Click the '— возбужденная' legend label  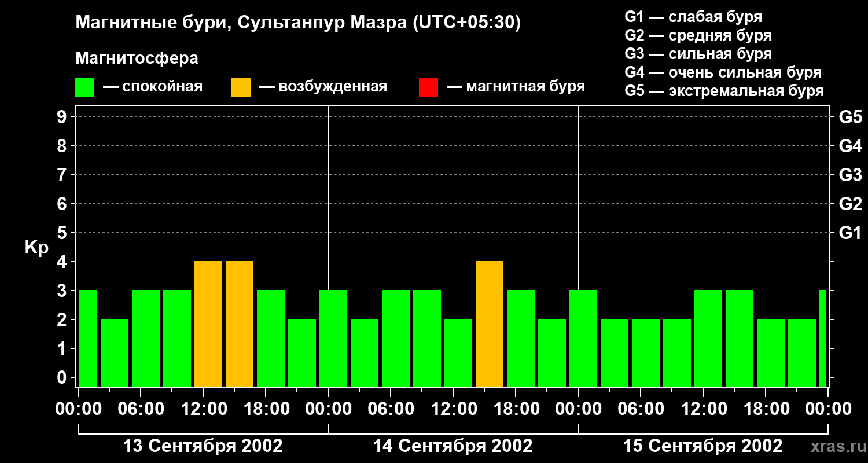coord(323,87)
